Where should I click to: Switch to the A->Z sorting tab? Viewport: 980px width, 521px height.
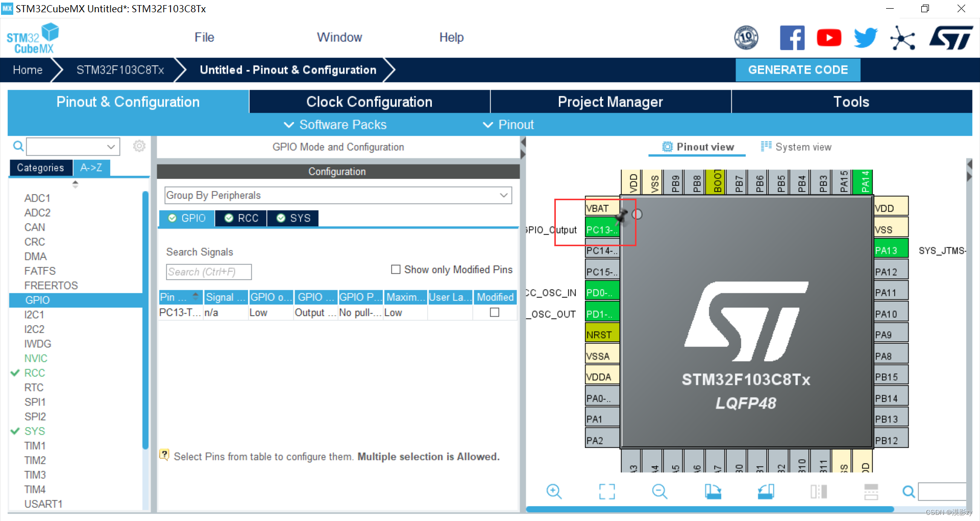[91, 168]
